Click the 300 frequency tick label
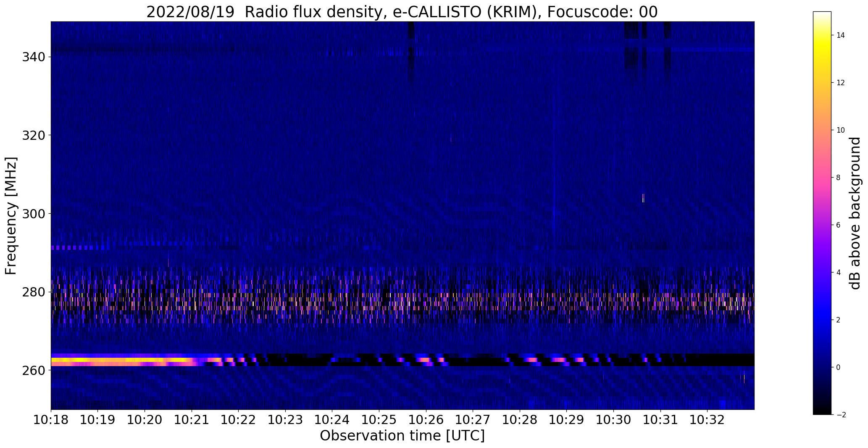This screenshot has height=448, width=868. click(x=33, y=214)
